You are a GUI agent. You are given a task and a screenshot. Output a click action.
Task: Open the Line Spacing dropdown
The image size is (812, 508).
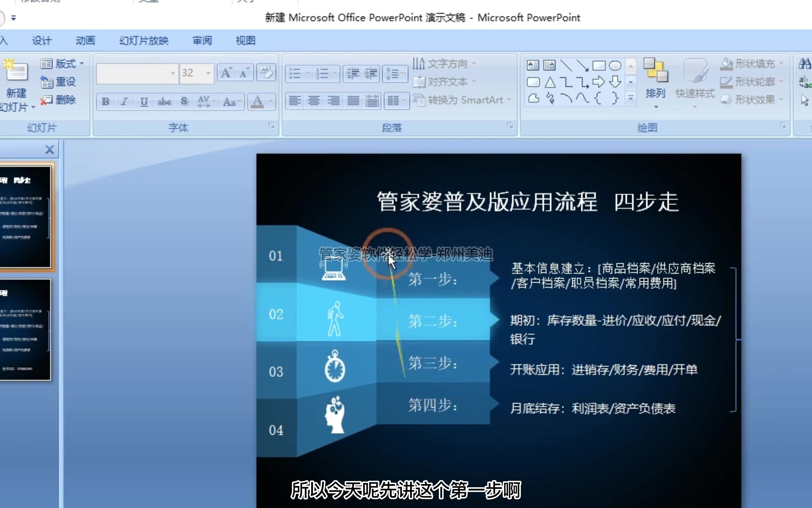[x=395, y=74]
